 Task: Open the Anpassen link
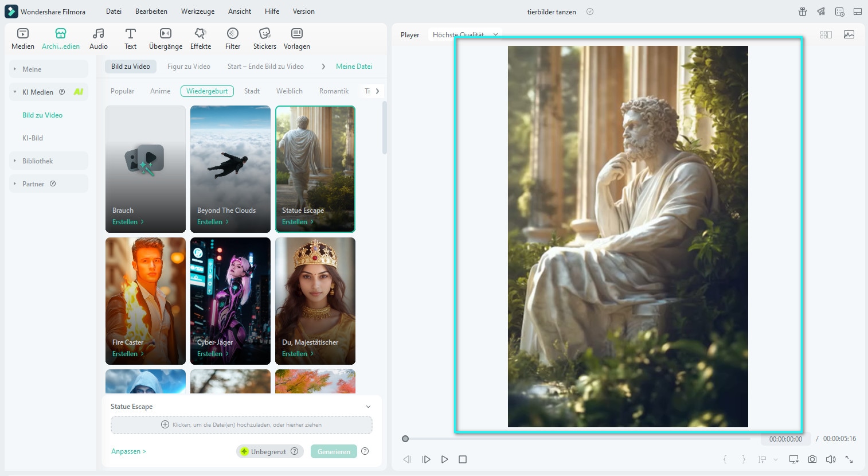[x=128, y=451]
